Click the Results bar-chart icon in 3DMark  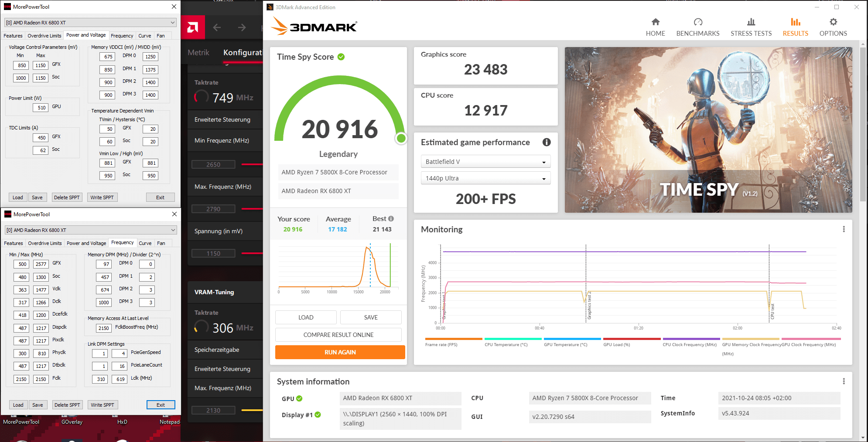point(795,22)
